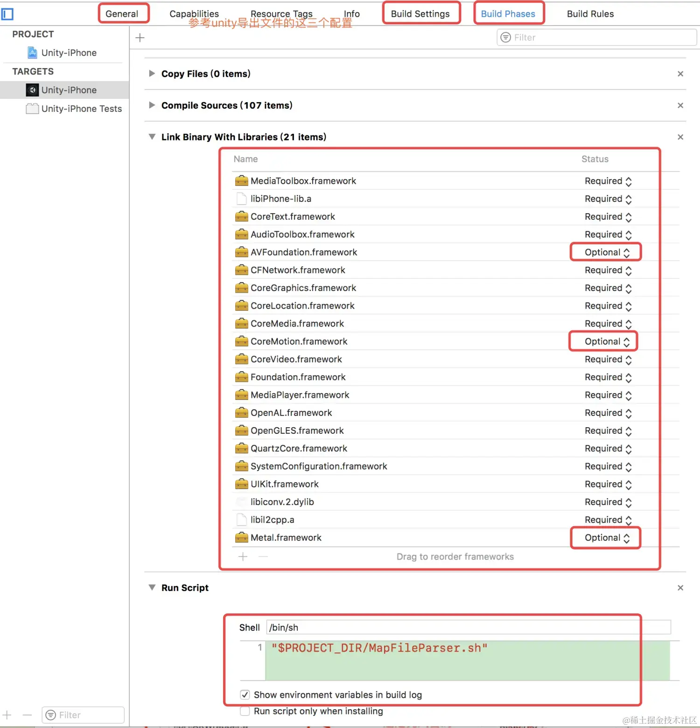Open status popup for Foundation.framework
The width and height of the screenshot is (700, 728).
coord(608,377)
